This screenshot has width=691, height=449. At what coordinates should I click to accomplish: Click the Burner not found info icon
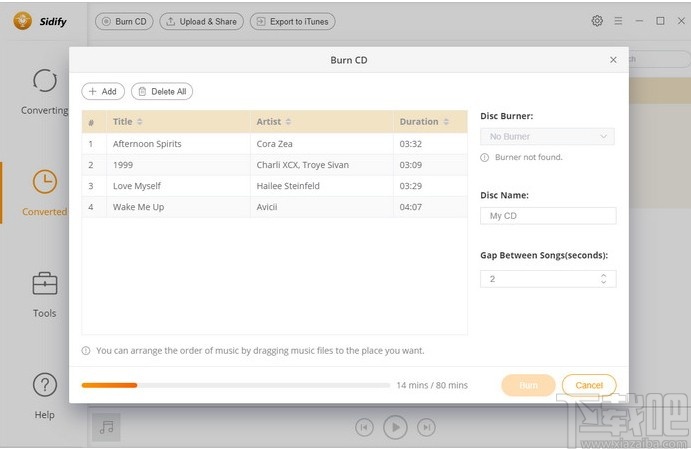(x=485, y=157)
